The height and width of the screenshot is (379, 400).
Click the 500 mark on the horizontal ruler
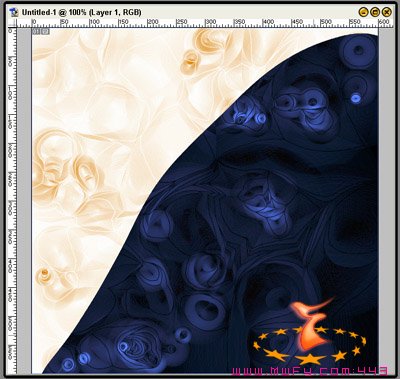(x=326, y=22)
